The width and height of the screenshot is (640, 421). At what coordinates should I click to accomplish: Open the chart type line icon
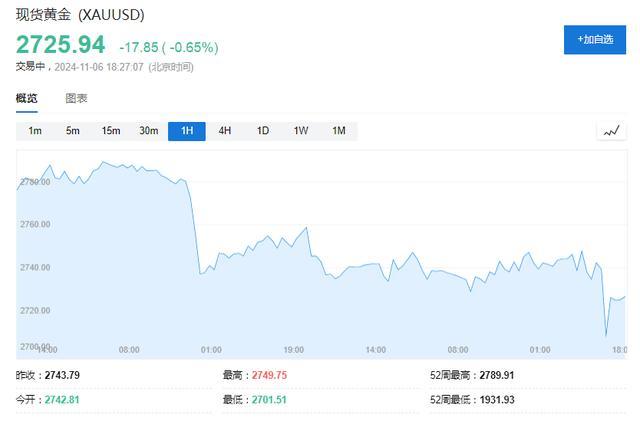pos(611,131)
